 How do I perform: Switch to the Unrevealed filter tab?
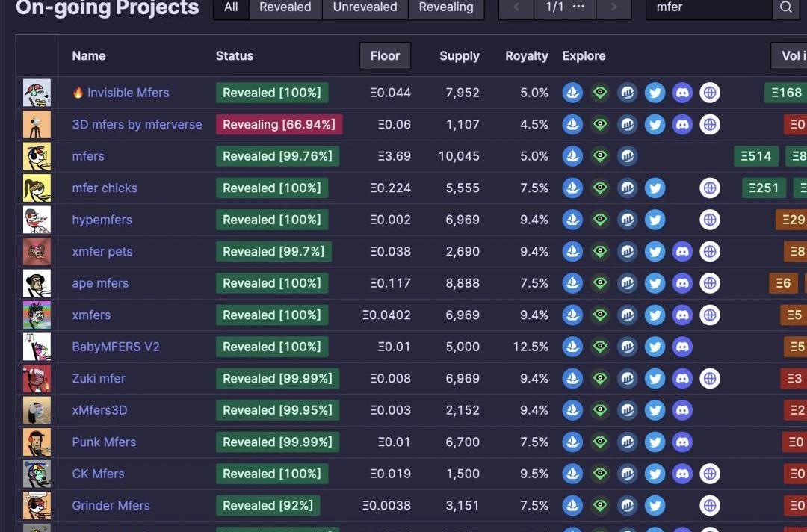point(365,7)
